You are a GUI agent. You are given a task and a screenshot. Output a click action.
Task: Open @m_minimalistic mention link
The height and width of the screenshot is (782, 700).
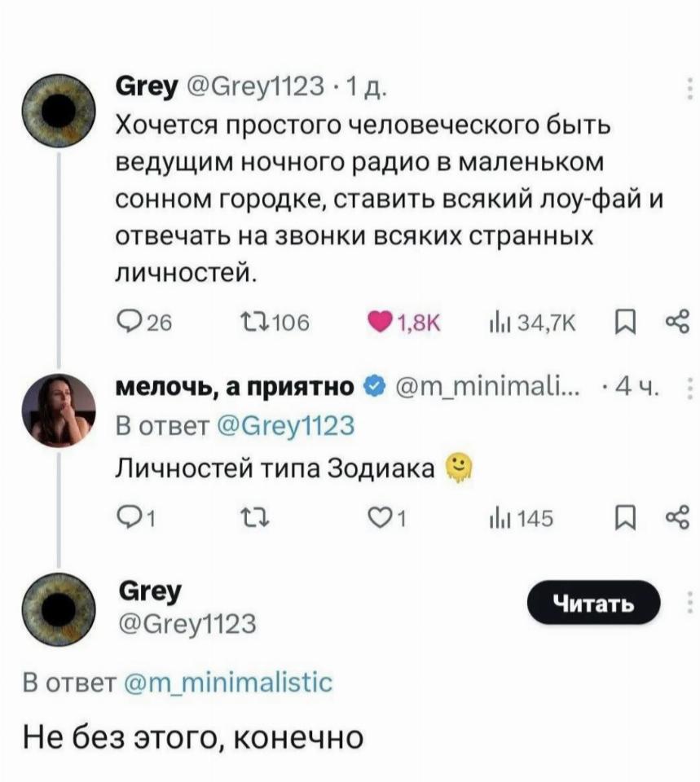(x=231, y=681)
